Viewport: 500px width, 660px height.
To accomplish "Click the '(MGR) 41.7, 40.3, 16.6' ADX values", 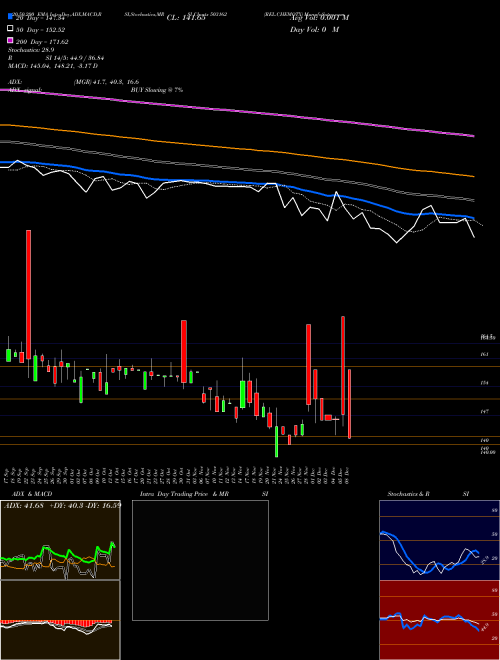I will [106, 82].
